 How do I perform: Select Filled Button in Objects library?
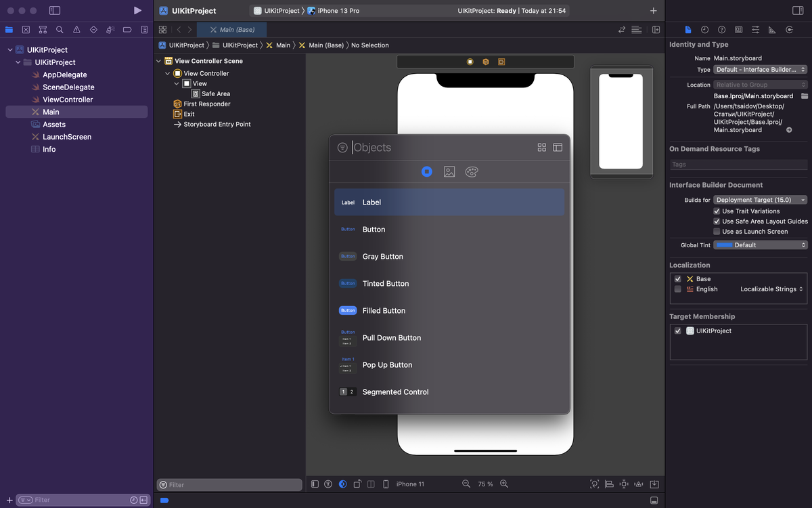click(x=384, y=311)
